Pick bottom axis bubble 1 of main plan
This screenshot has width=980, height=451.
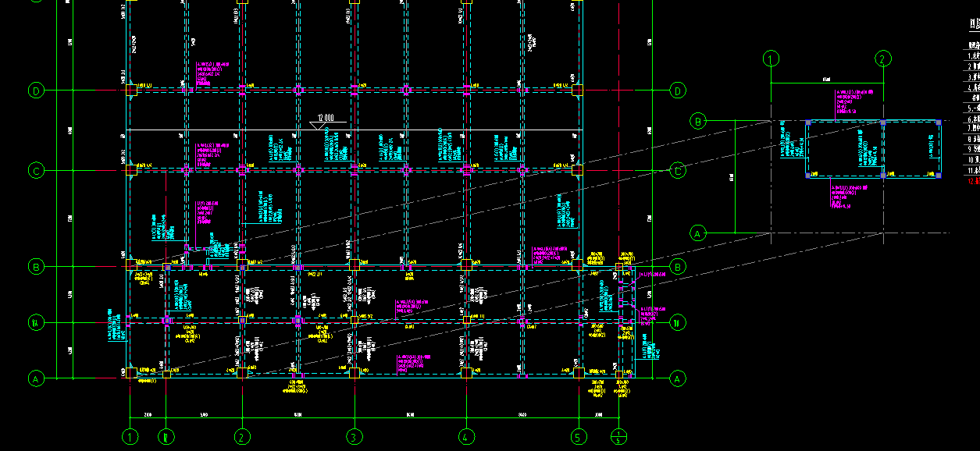(x=130, y=436)
